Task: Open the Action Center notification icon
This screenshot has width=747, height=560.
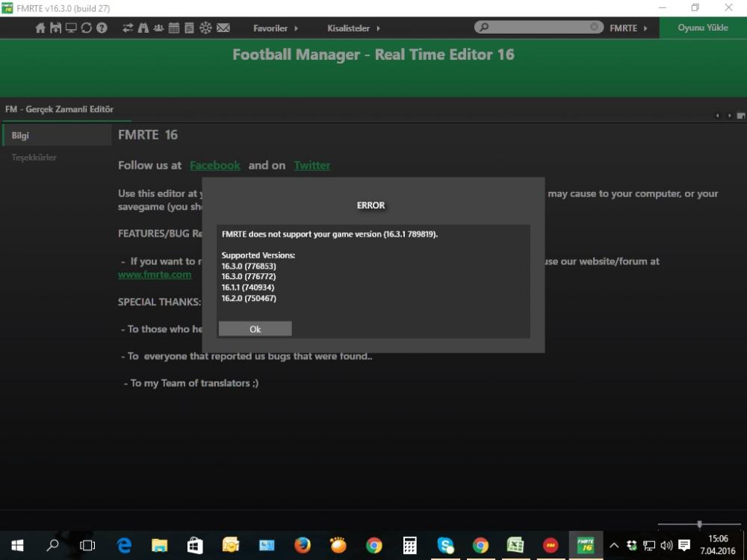Action: point(684,546)
